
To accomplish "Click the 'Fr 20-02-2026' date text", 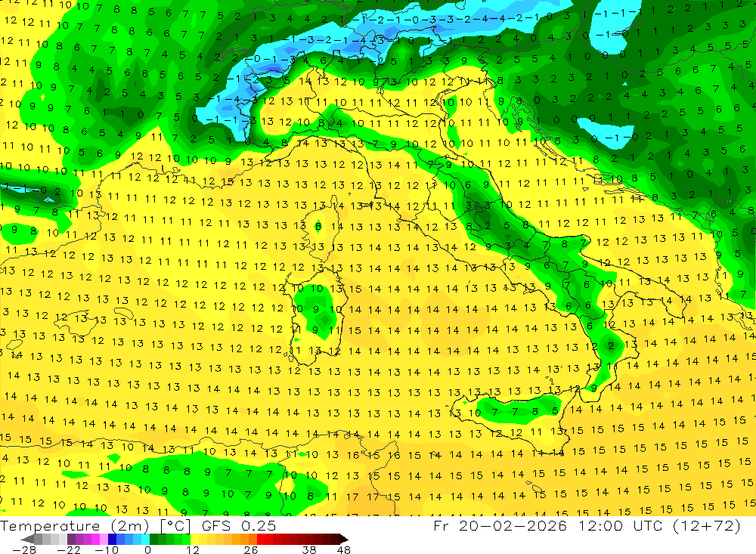I will (x=500, y=525).
